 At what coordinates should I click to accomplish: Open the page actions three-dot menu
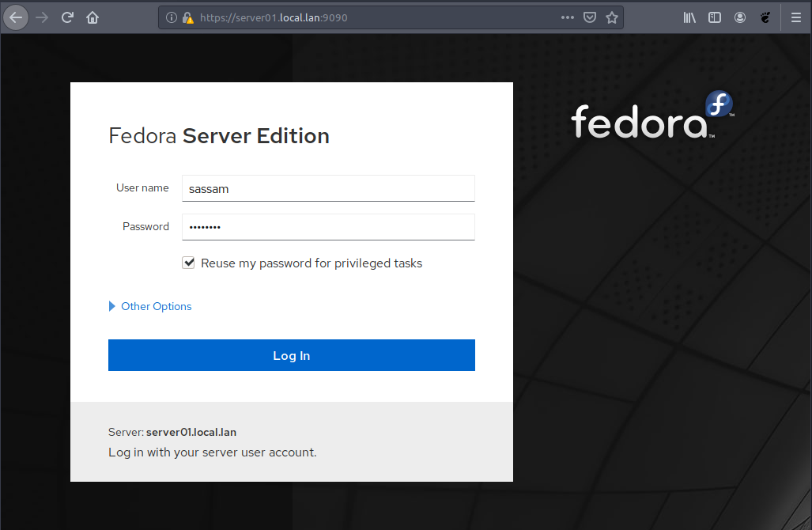[x=568, y=17]
